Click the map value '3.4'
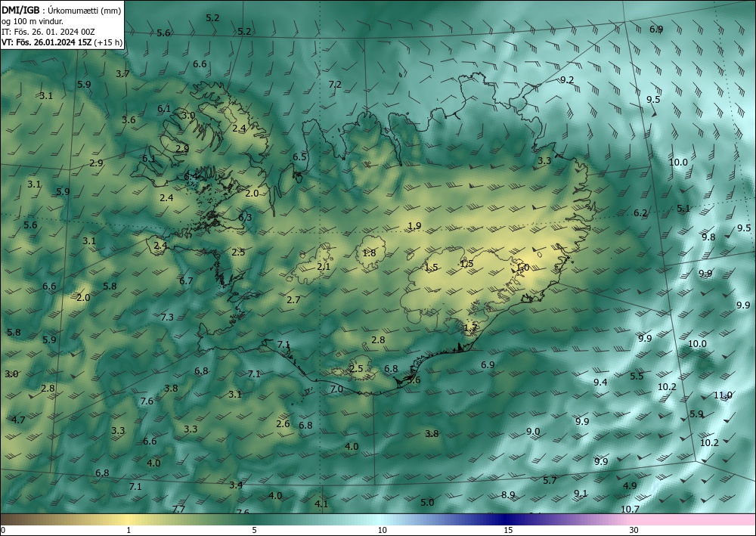Viewport: 756px width, 536px height. coord(236,485)
